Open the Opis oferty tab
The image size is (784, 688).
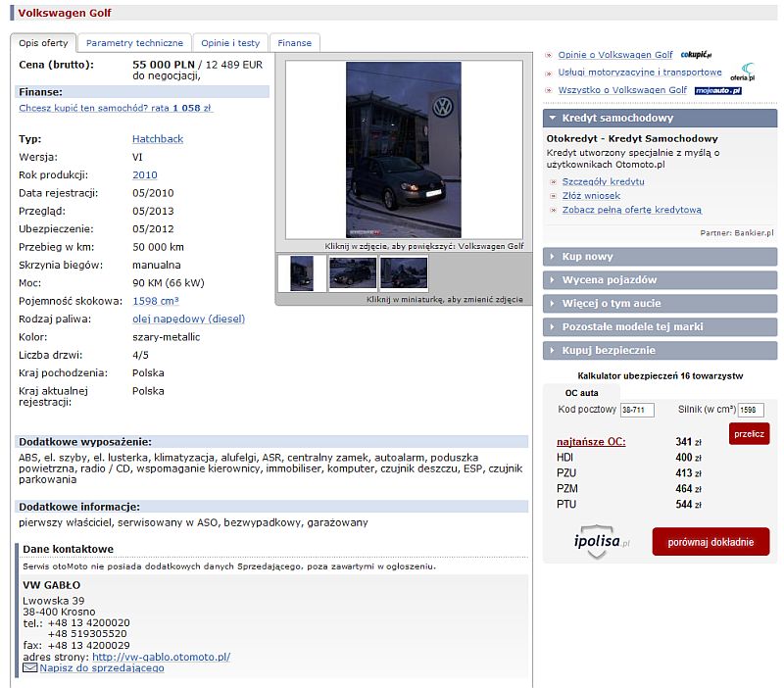point(43,43)
